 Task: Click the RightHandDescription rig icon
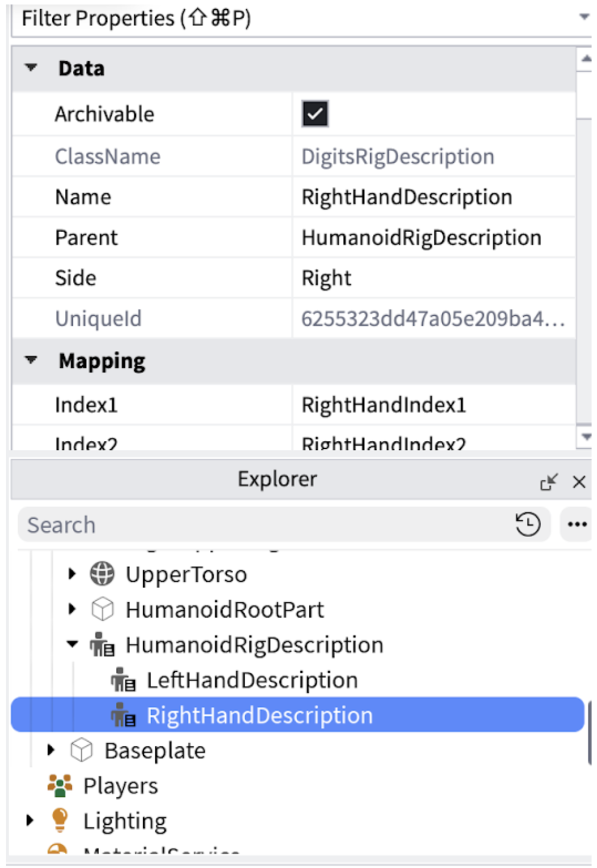pos(123,715)
